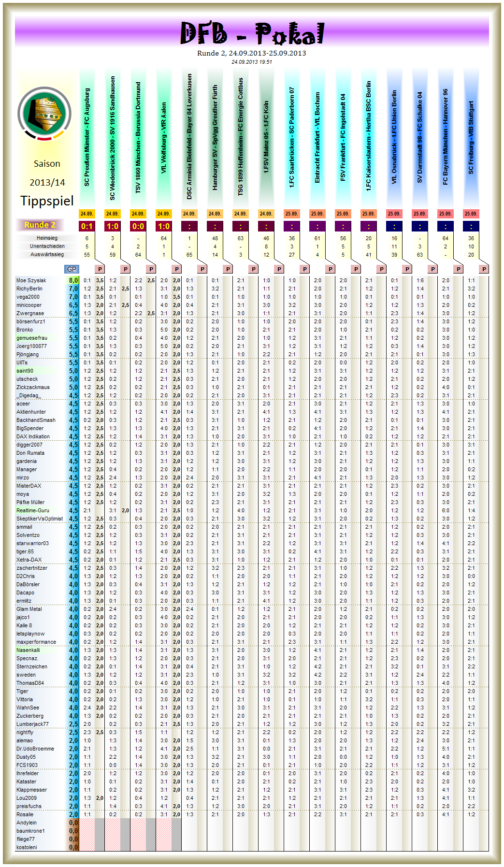Click the 8,0 points value for Moe Szyslak

73,280
